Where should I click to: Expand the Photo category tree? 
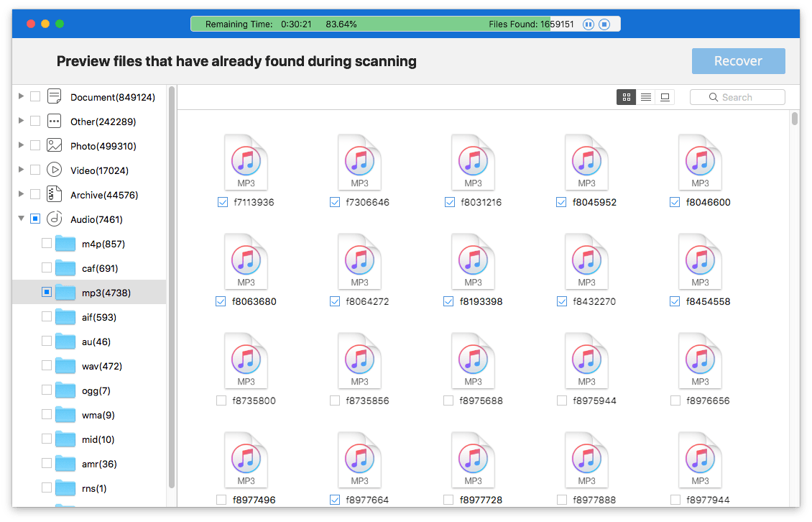point(22,145)
